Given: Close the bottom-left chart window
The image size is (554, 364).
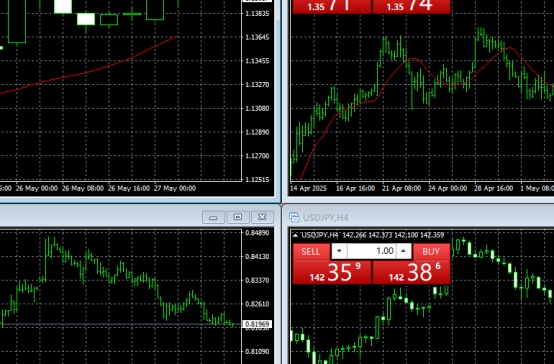Looking at the screenshot, I should point(262,217).
